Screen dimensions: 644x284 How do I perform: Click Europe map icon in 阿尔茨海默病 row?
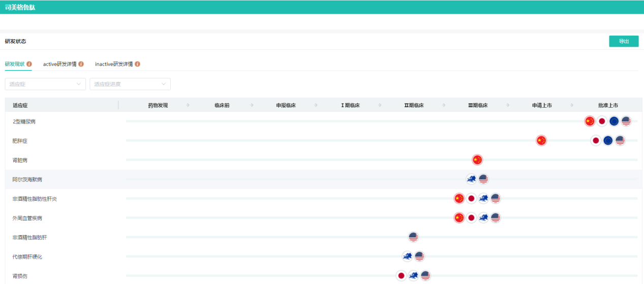click(471, 179)
